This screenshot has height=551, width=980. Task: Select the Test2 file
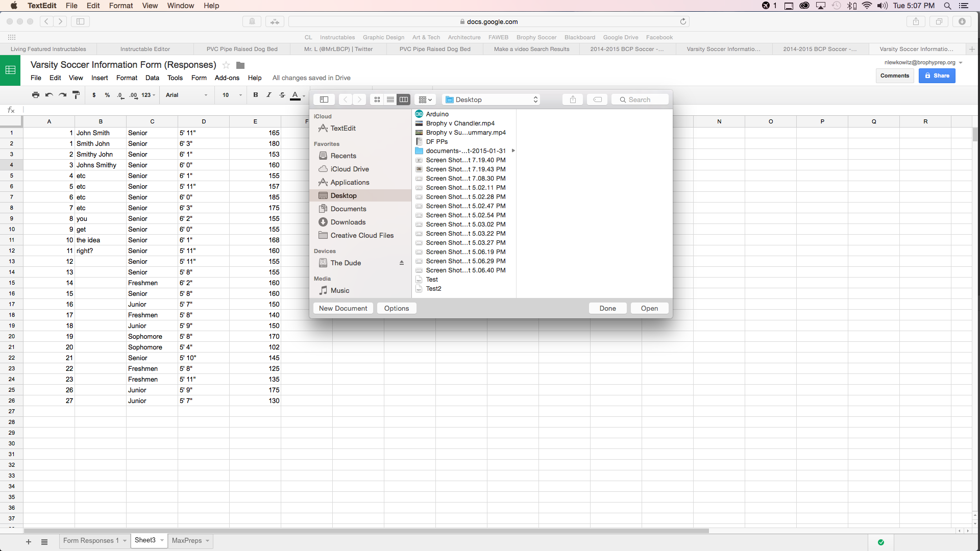[434, 289]
